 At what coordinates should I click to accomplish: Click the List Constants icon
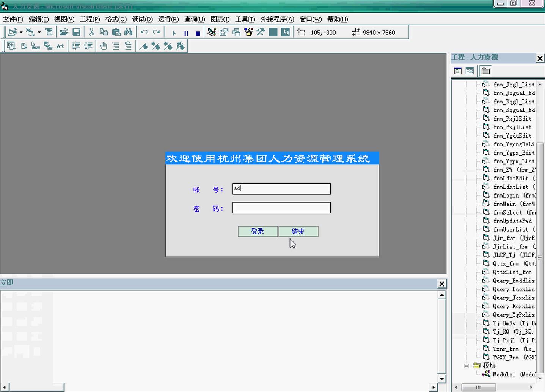[24, 46]
